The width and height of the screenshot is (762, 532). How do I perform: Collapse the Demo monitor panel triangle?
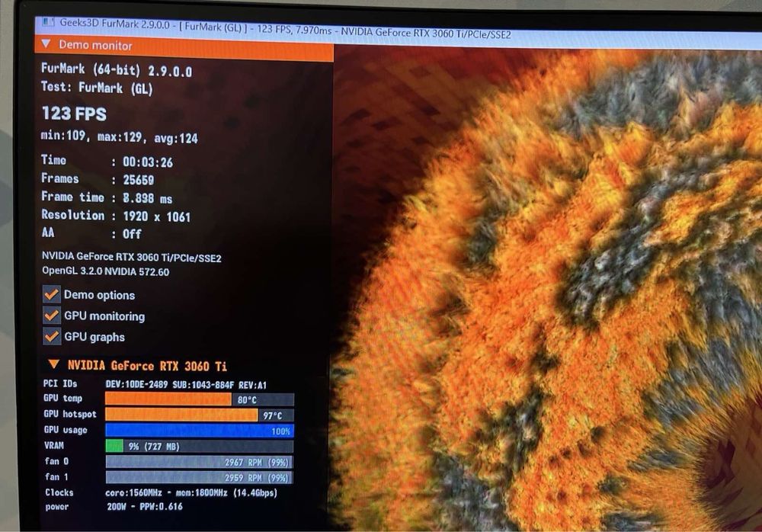tap(46, 43)
